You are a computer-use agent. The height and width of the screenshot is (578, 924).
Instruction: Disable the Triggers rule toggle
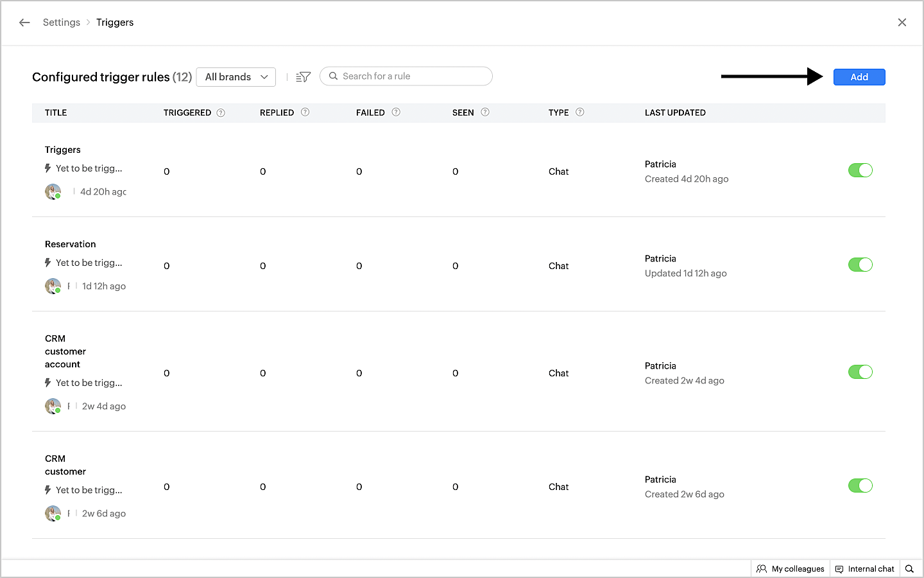[860, 170]
